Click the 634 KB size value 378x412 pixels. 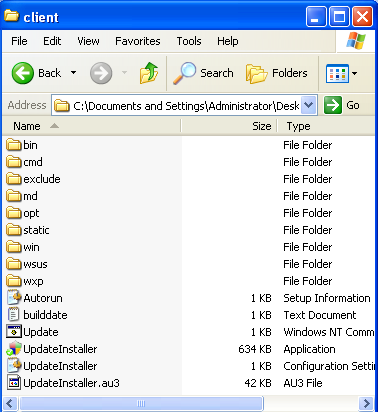pyautogui.click(x=255, y=349)
